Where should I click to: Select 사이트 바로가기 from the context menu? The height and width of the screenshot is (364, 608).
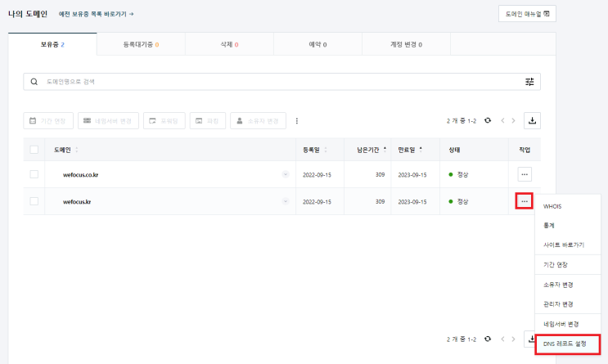coord(568,245)
